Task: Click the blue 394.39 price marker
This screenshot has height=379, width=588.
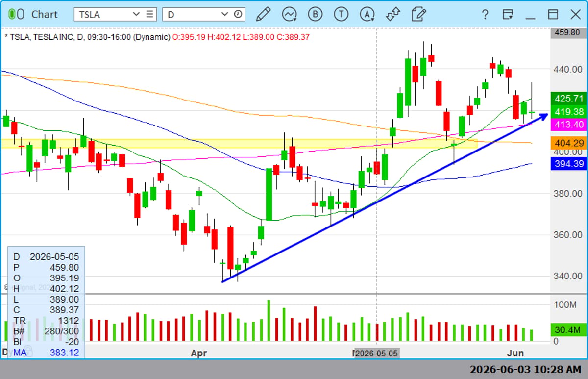Action: [568, 164]
